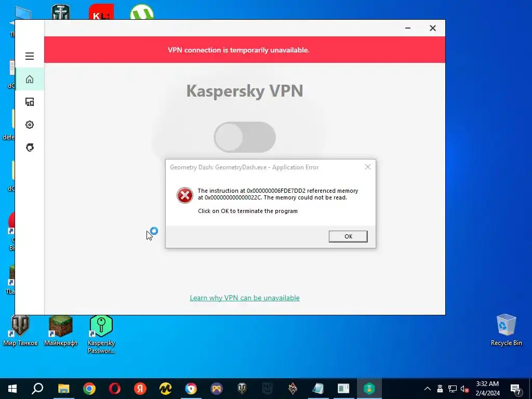Open the settings gear in the VPN sidebar
The height and width of the screenshot is (399, 532).
[x=30, y=125]
